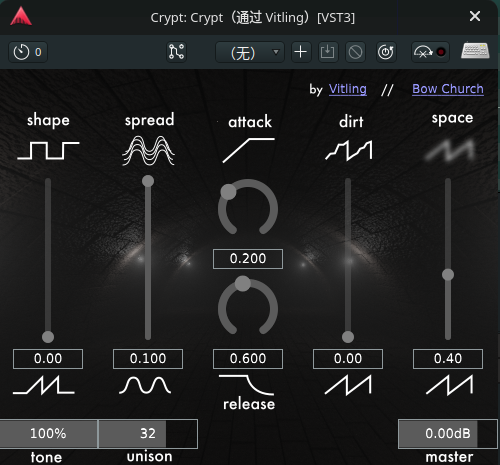The height and width of the screenshot is (465, 500).
Task: Click the release label text
Action: pos(249,404)
